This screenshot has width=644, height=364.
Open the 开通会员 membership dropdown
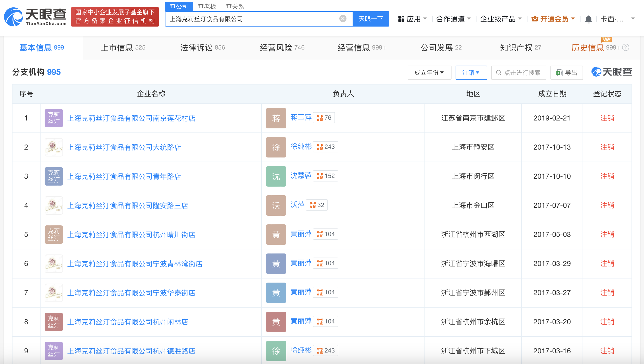click(553, 19)
